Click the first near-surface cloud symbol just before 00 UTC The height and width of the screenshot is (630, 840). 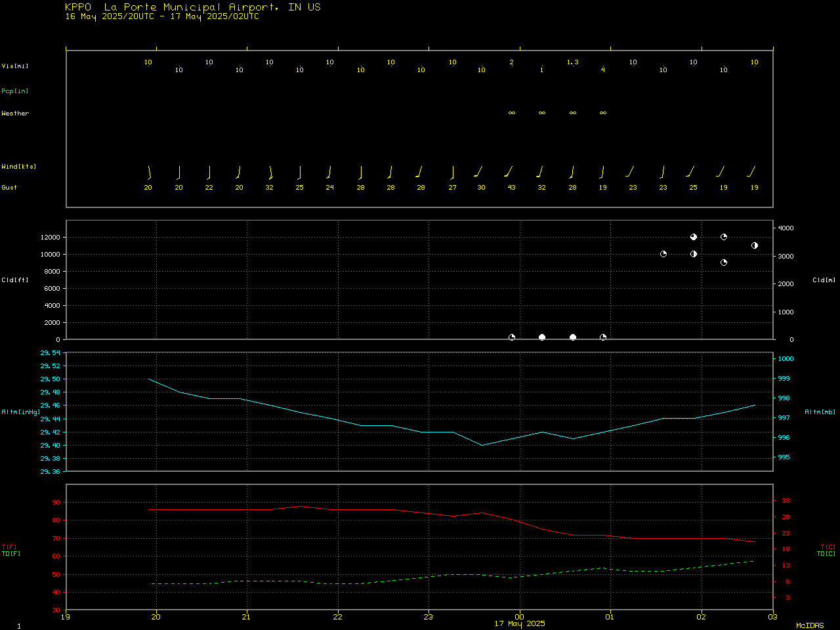pyautogui.click(x=512, y=337)
